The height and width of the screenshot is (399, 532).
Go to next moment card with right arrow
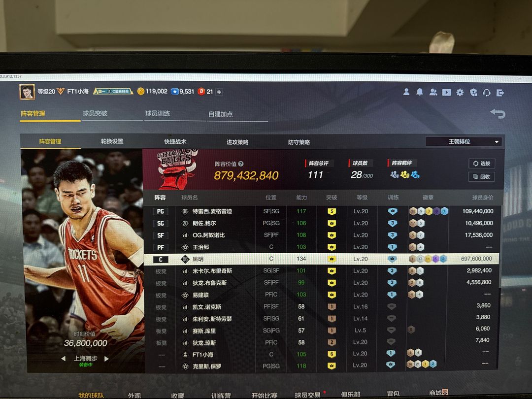coord(106,359)
